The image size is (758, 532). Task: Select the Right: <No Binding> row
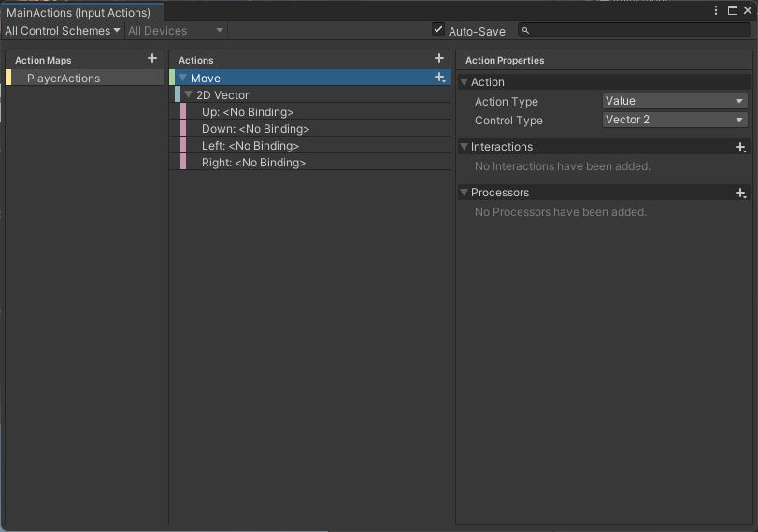(x=315, y=163)
